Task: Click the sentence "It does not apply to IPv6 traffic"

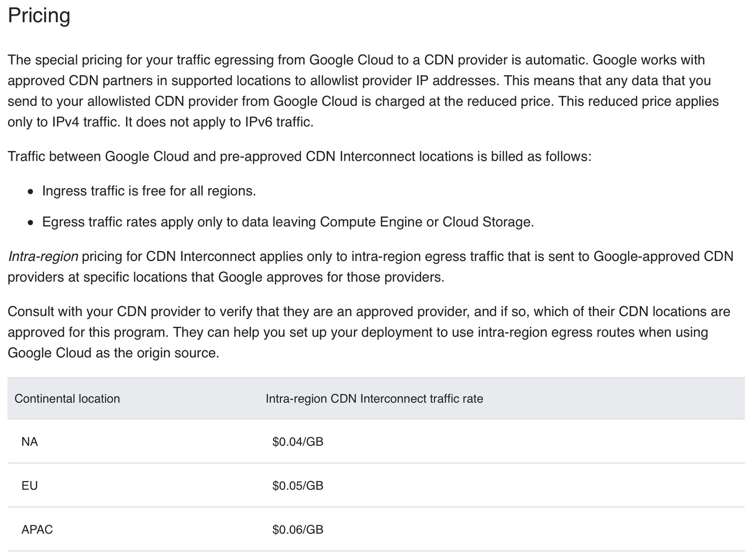Action: pyautogui.click(x=219, y=122)
